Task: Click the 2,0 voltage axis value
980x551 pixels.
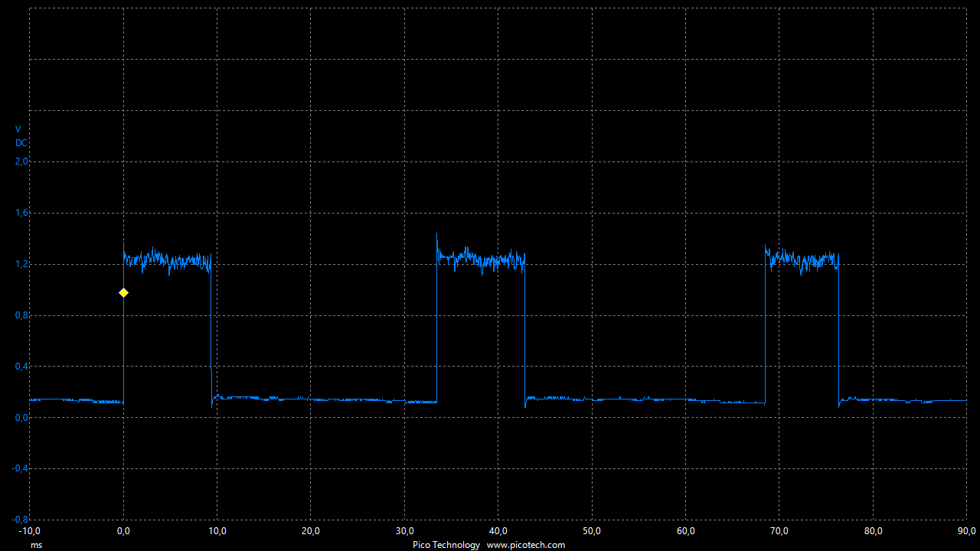Action: pos(21,161)
